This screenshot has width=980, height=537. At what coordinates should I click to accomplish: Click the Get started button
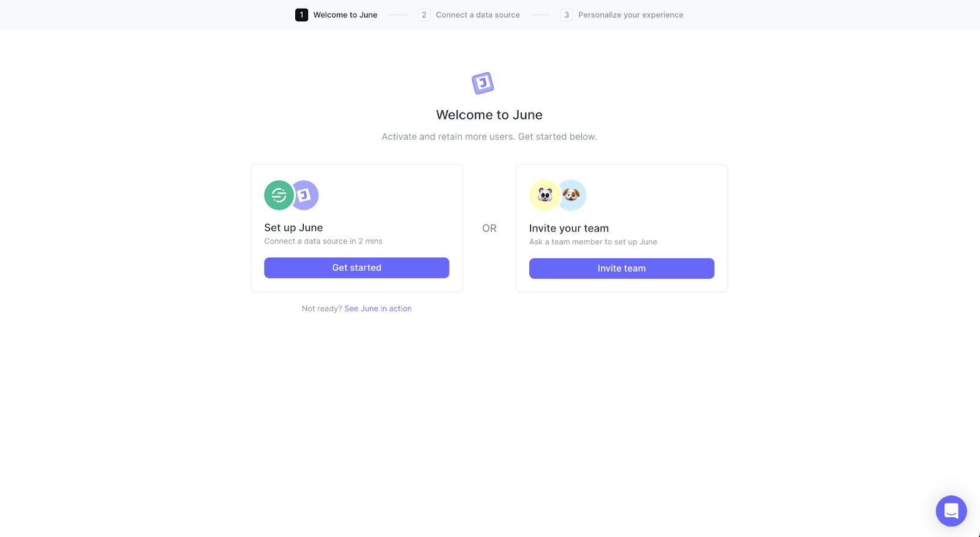click(x=356, y=268)
